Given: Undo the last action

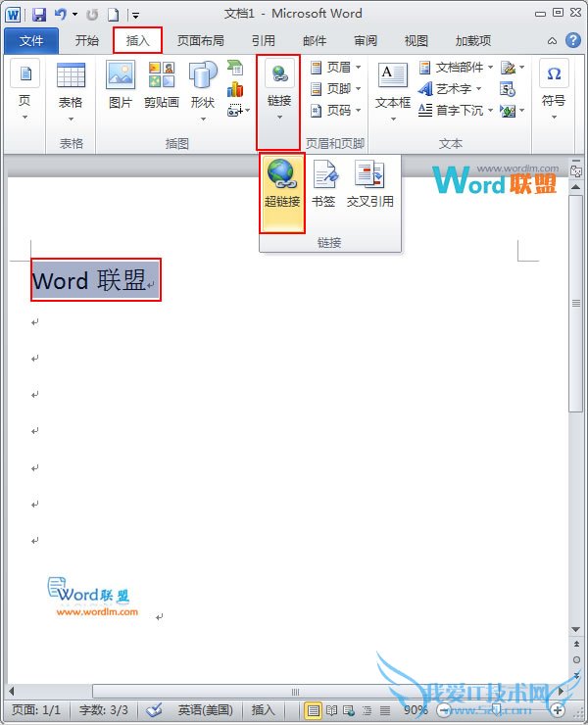Looking at the screenshot, I should pyautogui.click(x=61, y=15).
